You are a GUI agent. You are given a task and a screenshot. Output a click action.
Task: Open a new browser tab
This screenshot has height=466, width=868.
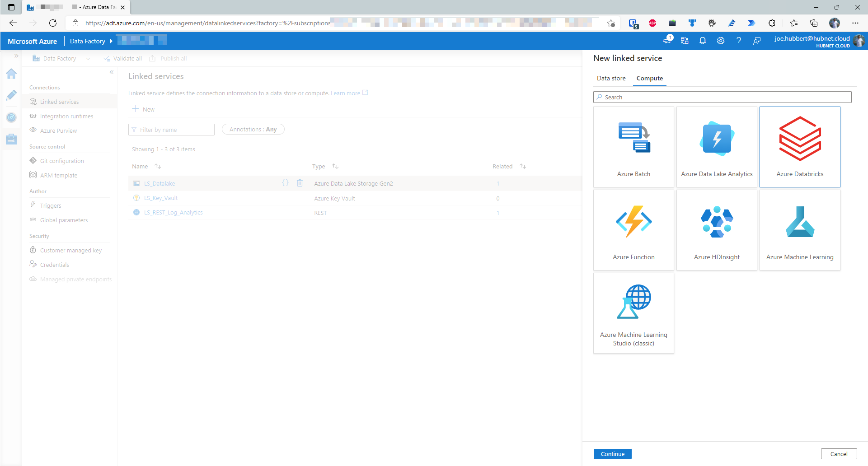point(138,7)
